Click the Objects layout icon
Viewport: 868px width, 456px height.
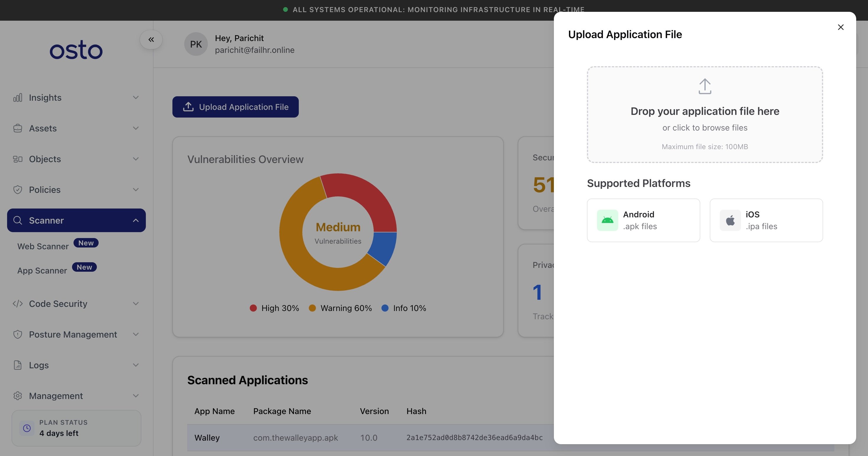(x=17, y=159)
